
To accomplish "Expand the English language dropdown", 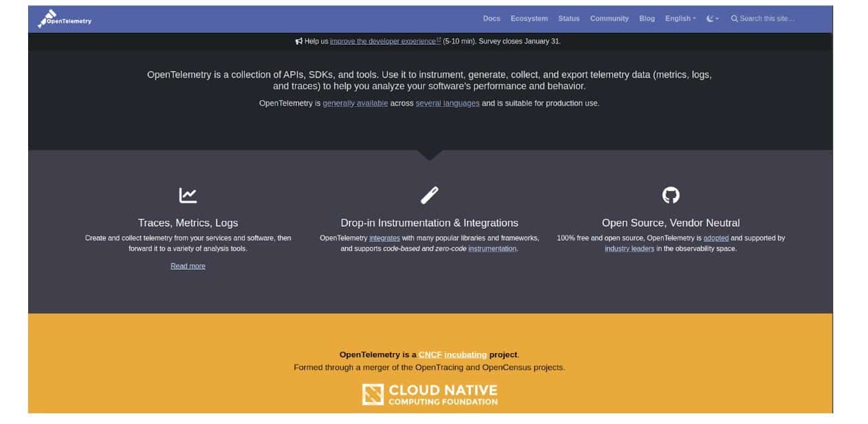I will [x=680, y=19].
